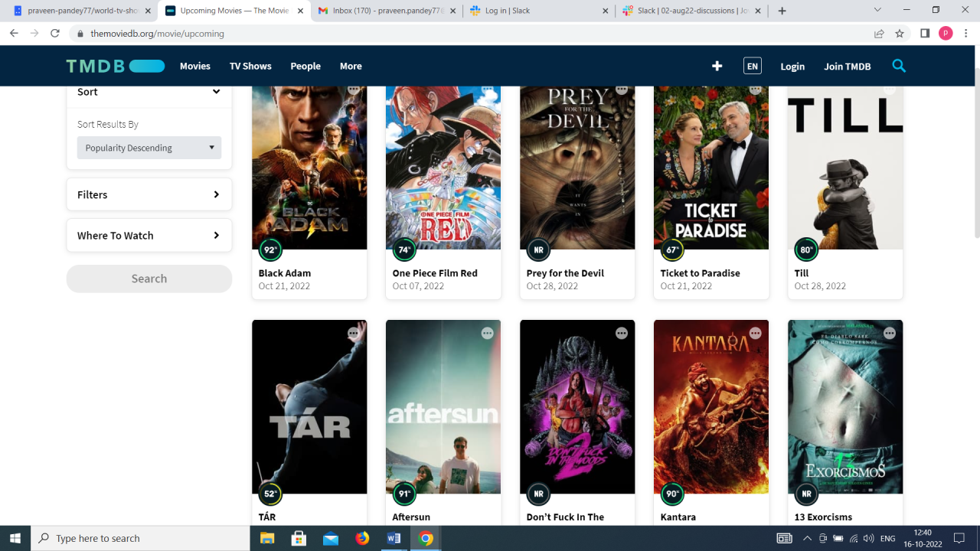Image resolution: width=980 pixels, height=551 pixels.
Task: Open People menu in TMDB header
Action: click(x=305, y=66)
